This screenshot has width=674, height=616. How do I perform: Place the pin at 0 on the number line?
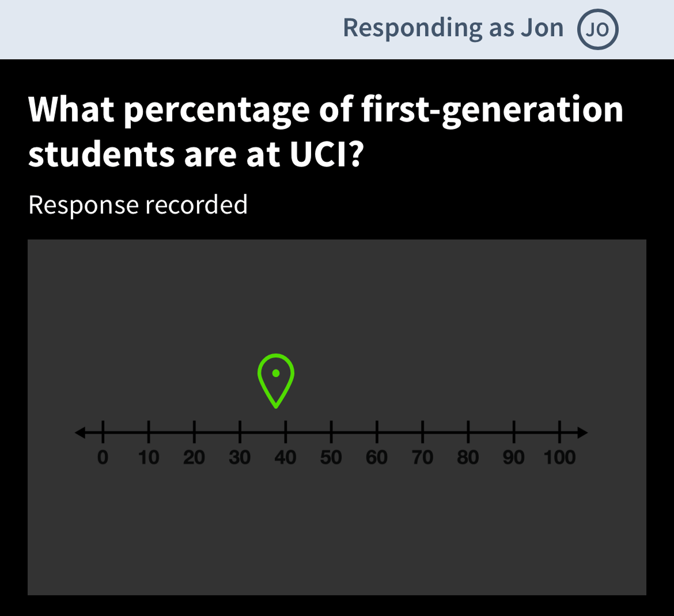[x=103, y=432]
